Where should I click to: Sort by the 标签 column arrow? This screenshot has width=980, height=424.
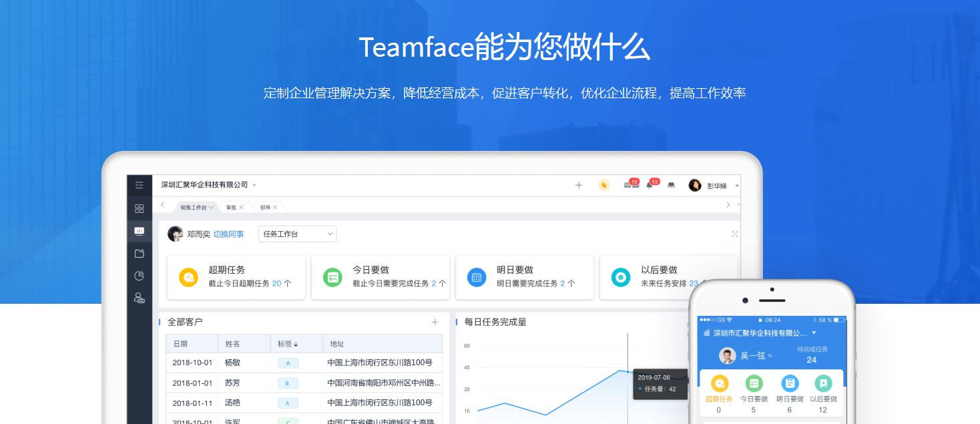(x=296, y=345)
